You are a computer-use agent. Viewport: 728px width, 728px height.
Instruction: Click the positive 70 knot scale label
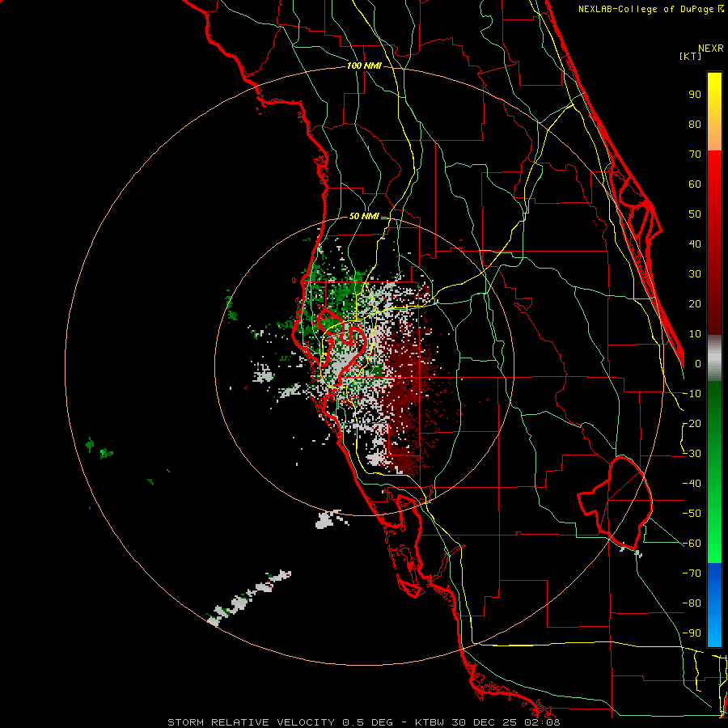[x=695, y=154]
